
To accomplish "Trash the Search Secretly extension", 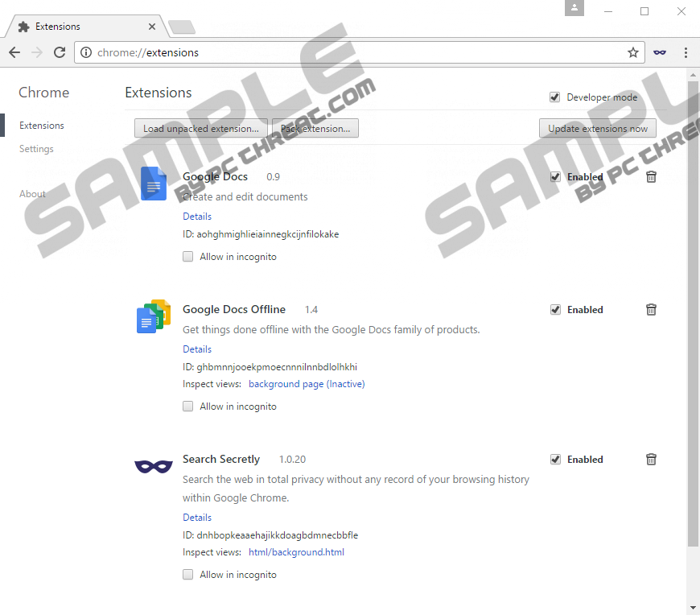I will [652, 460].
